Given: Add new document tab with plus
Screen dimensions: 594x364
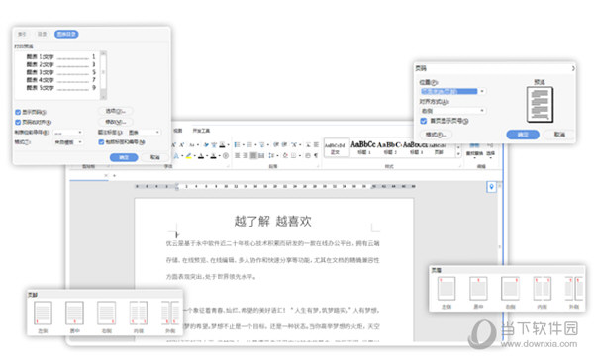Looking at the screenshot, I should [114, 175].
